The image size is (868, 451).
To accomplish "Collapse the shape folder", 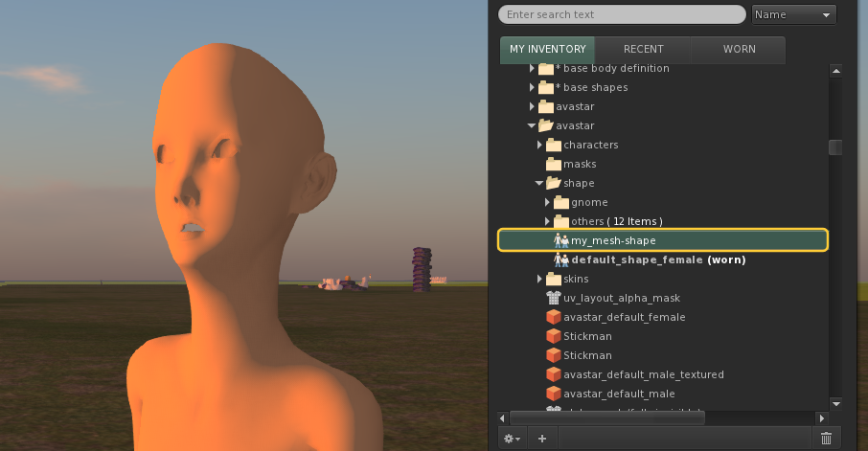I will point(539,183).
